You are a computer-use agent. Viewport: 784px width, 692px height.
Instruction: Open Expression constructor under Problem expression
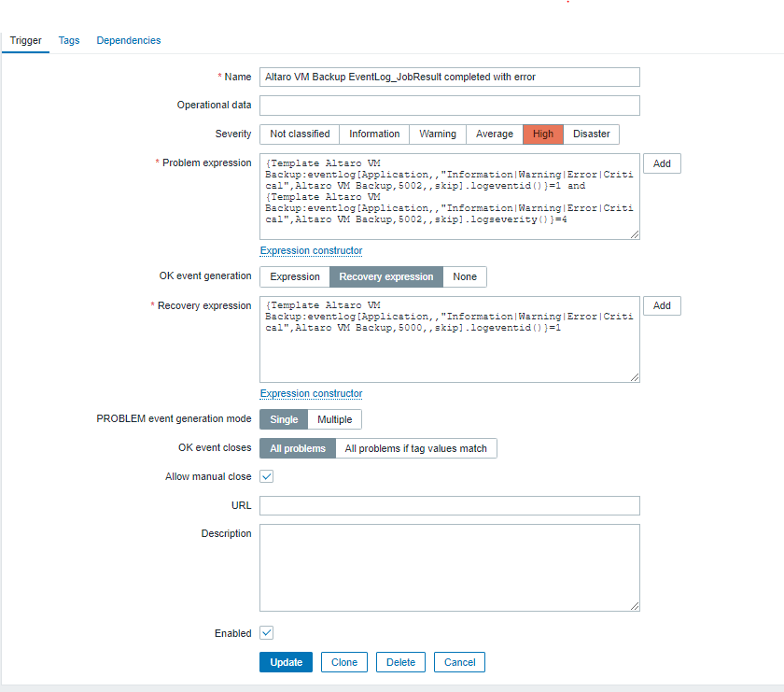click(311, 250)
